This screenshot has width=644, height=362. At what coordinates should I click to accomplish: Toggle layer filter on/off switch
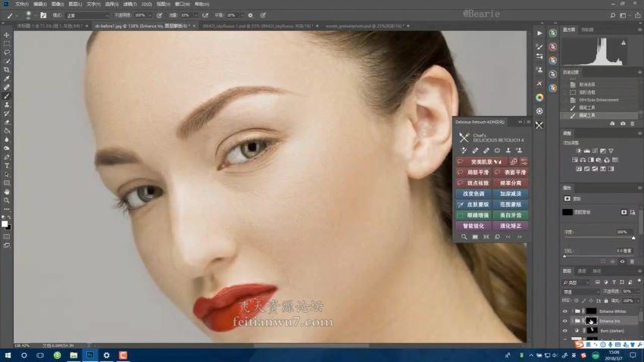(639, 281)
